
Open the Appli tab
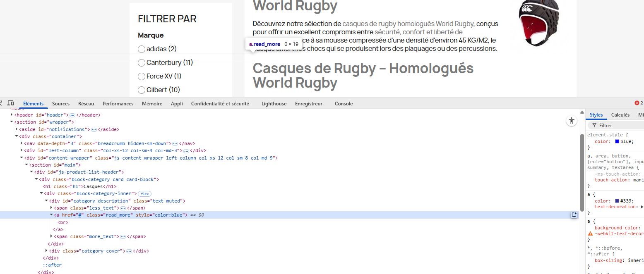(x=177, y=104)
